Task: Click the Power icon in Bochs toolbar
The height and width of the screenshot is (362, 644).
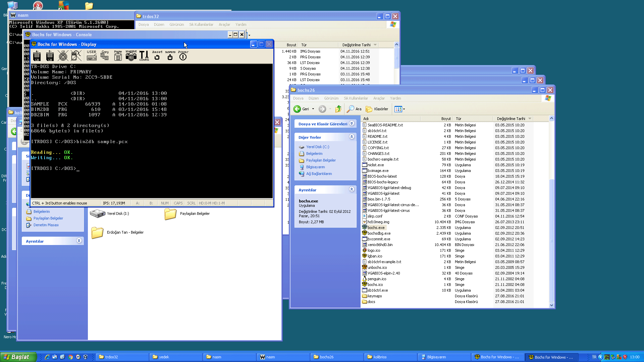Action: (x=183, y=56)
